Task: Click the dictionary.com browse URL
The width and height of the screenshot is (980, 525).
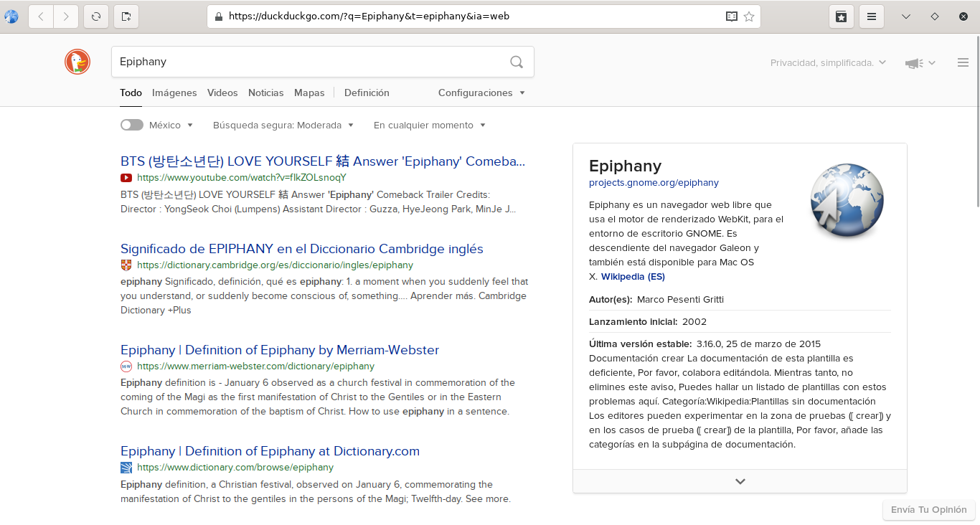Action: point(235,468)
